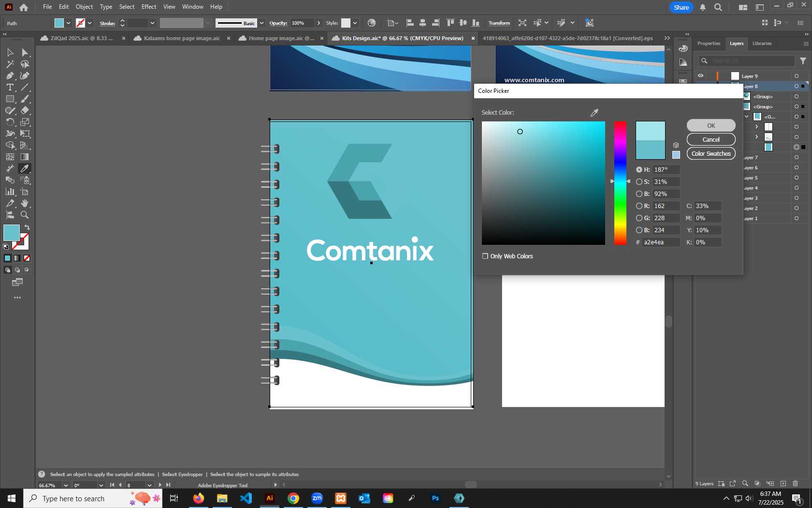Open the Window menu
Viewport: 812px width, 508px height.
pyautogui.click(x=193, y=7)
